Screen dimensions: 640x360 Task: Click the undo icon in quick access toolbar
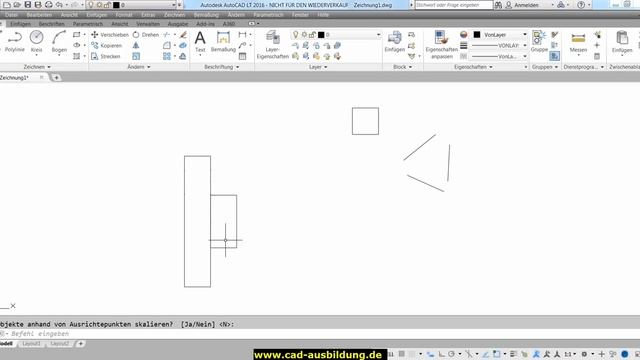59,5
